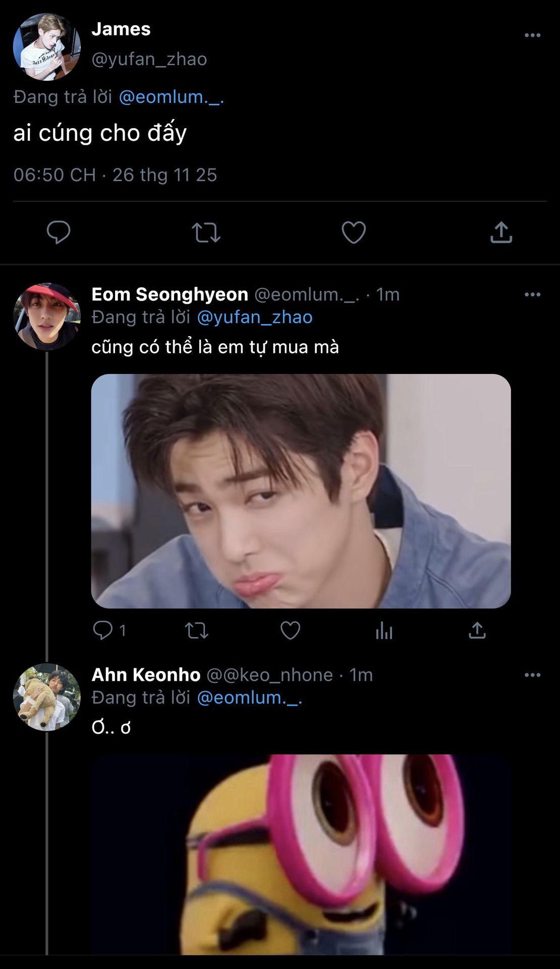Screen dimensions: 560x969
Task: Open James's profile picture
Action: 47,47
